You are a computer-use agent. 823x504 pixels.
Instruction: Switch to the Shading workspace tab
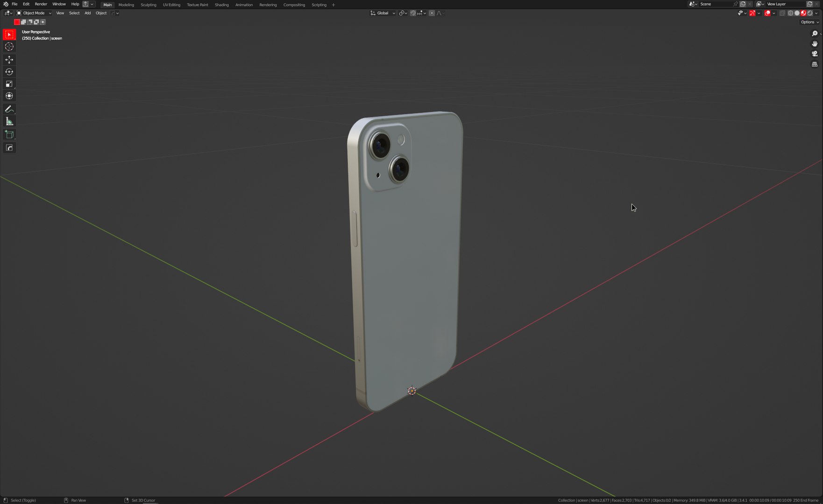coord(221,5)
